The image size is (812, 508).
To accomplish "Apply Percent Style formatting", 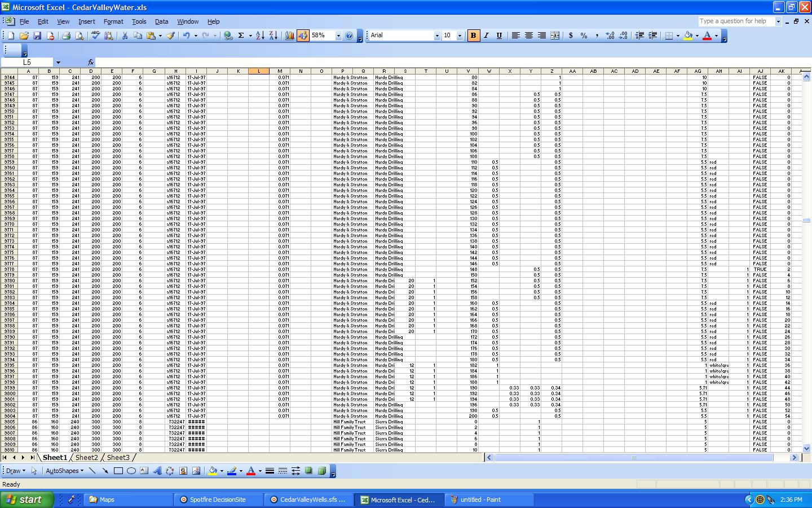I will 584,36.
